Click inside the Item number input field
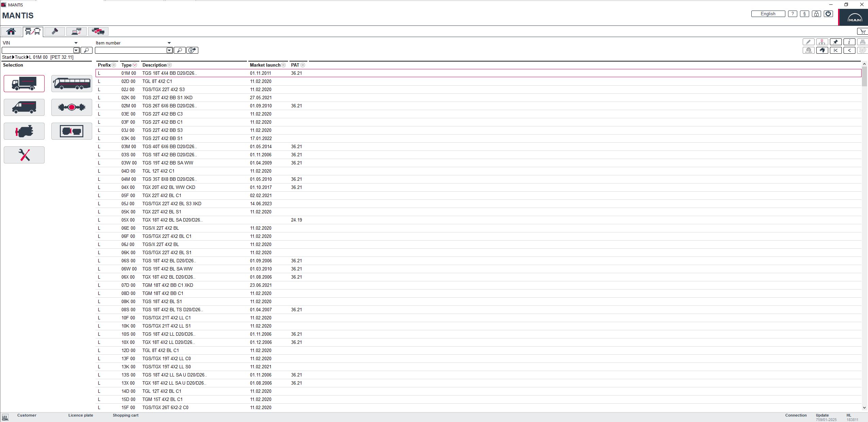 point(131,50)
